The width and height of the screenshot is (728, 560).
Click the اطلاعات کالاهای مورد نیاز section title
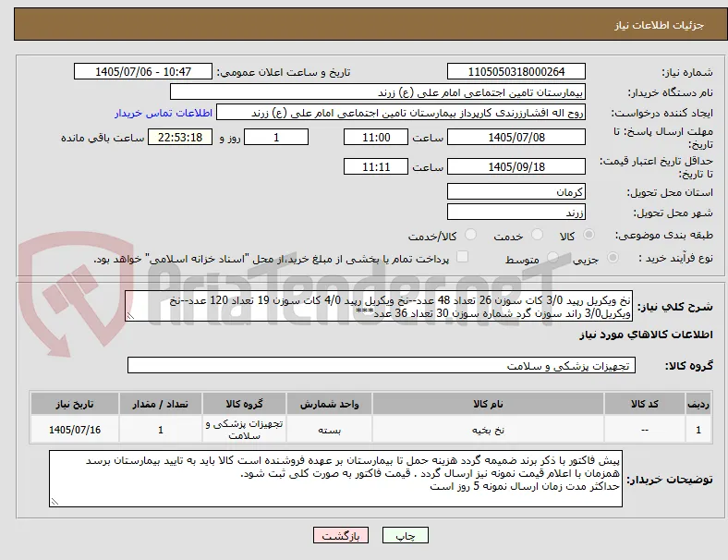pyautogui.click(x=646, y=335)
